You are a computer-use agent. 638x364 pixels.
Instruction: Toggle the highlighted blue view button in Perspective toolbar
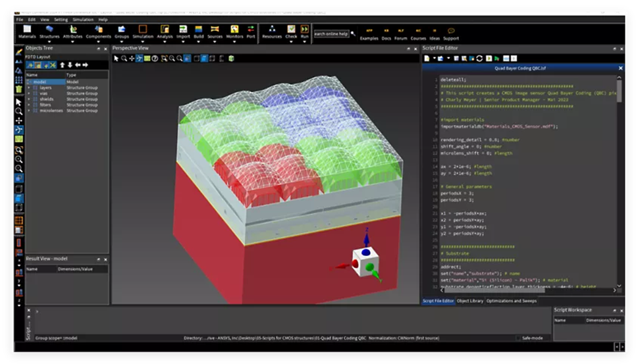click(x=204, y=59)
